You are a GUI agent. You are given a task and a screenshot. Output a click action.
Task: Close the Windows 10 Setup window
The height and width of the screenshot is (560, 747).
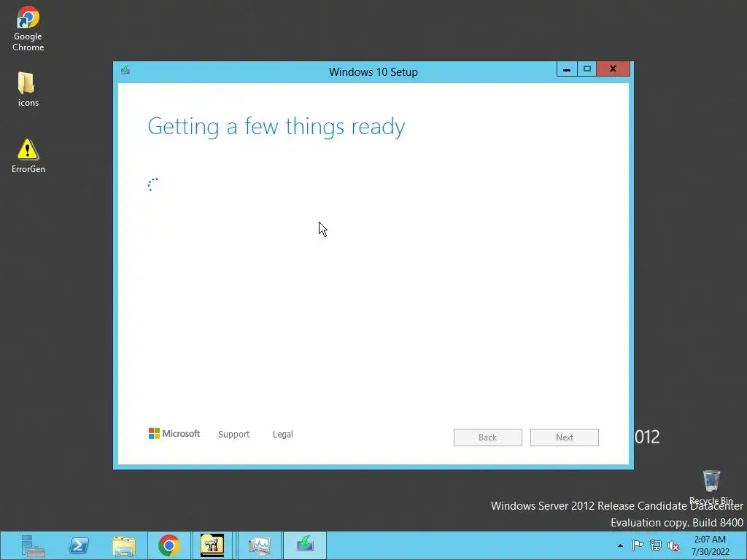[613, 69]
